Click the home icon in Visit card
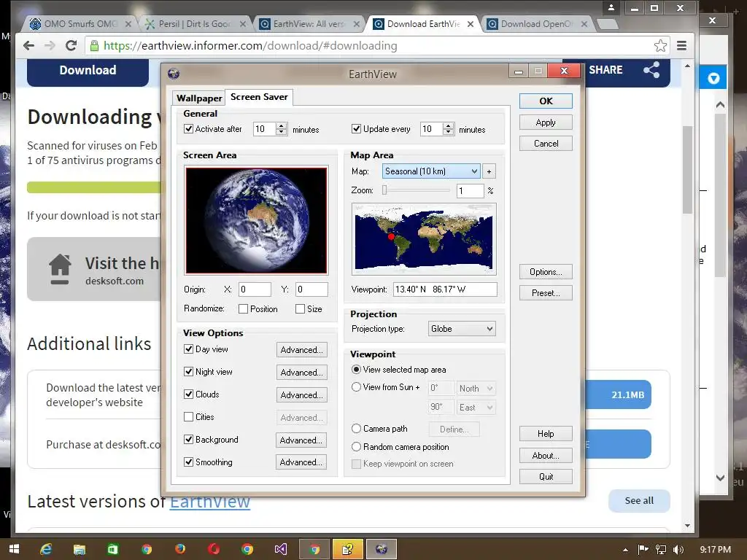This screenshot has height=560, width=747. [x=60, y=269]
